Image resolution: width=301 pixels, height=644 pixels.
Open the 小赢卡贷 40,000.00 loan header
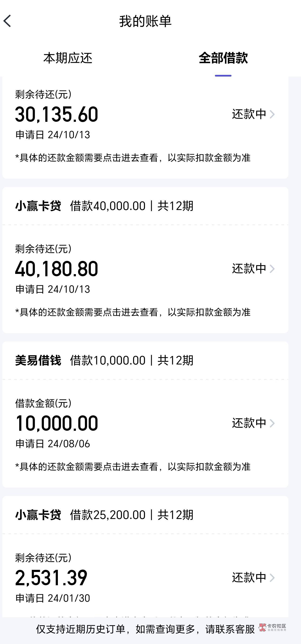[x=104, y=206]
